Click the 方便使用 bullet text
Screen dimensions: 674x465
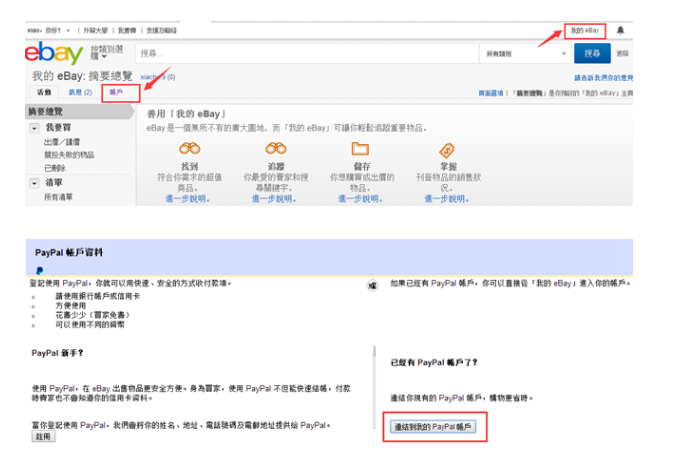click(x=70, y=306)
